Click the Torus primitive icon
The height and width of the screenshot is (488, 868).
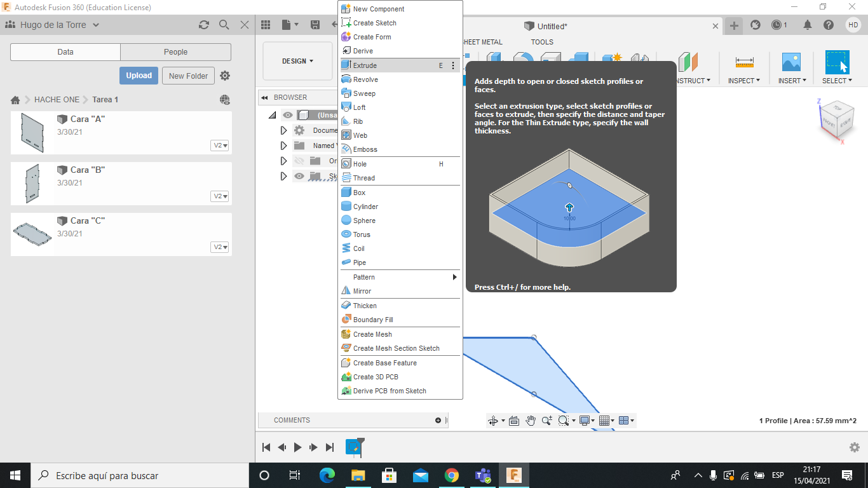[346, 234]
